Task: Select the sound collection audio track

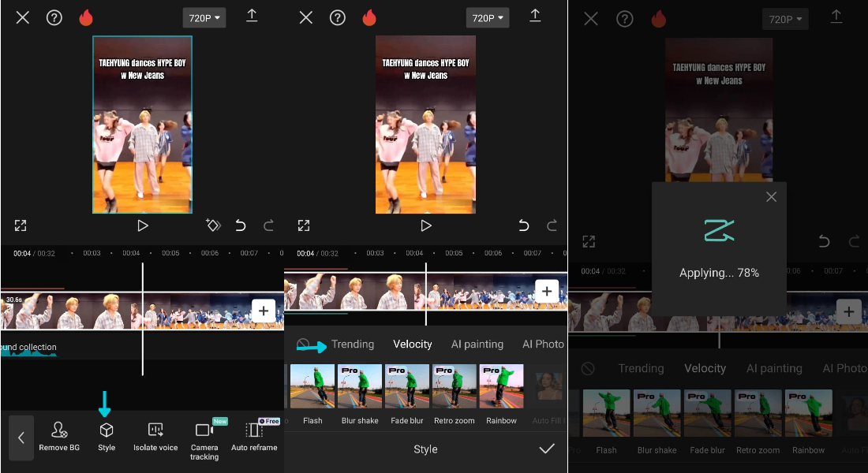Action: point(28,349)
